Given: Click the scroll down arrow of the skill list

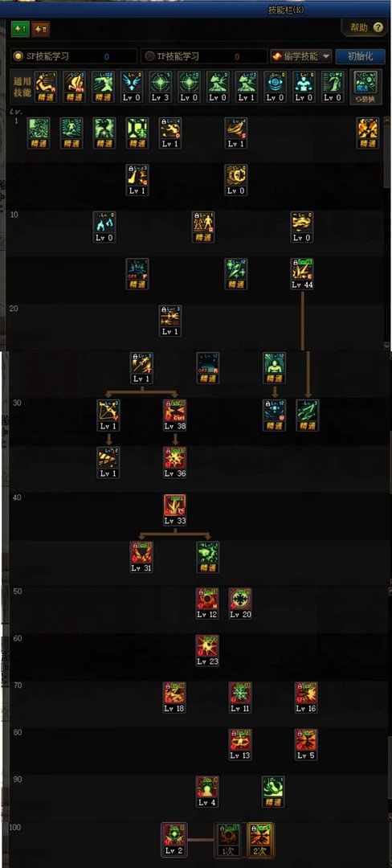Looking at the screenshot, I should (386, 345).
